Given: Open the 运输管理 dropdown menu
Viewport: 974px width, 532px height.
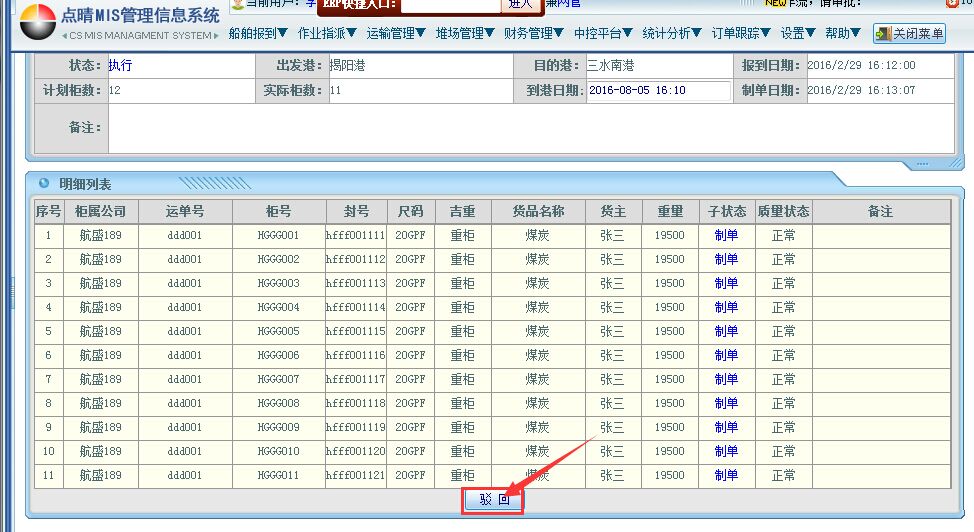Looking at the screenshot, I should (397, 34).
